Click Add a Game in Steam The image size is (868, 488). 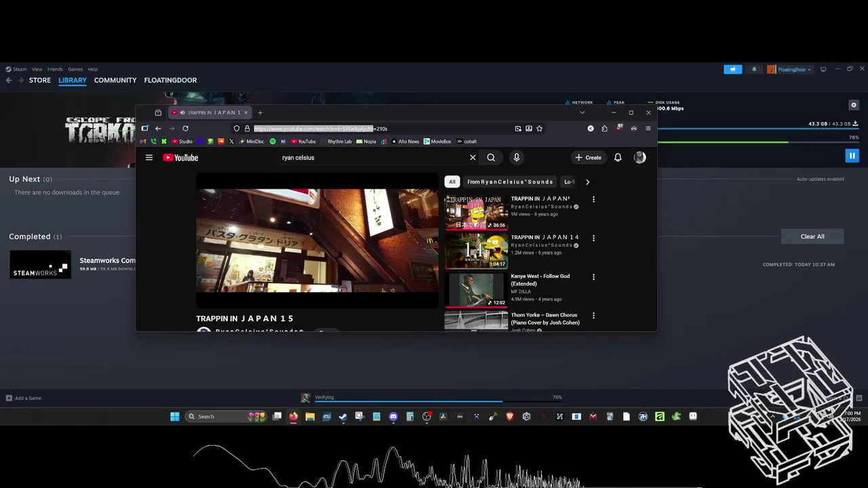pos(24,398)
